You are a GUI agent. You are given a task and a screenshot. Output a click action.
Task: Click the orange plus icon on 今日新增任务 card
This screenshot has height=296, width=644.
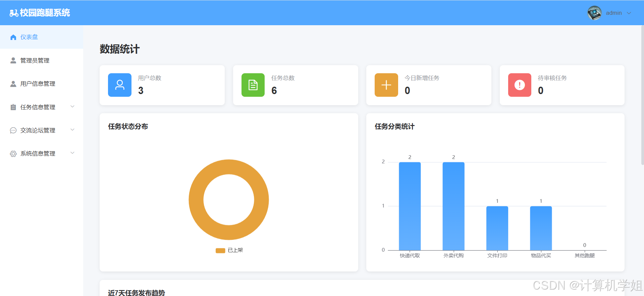click(386, 85)
